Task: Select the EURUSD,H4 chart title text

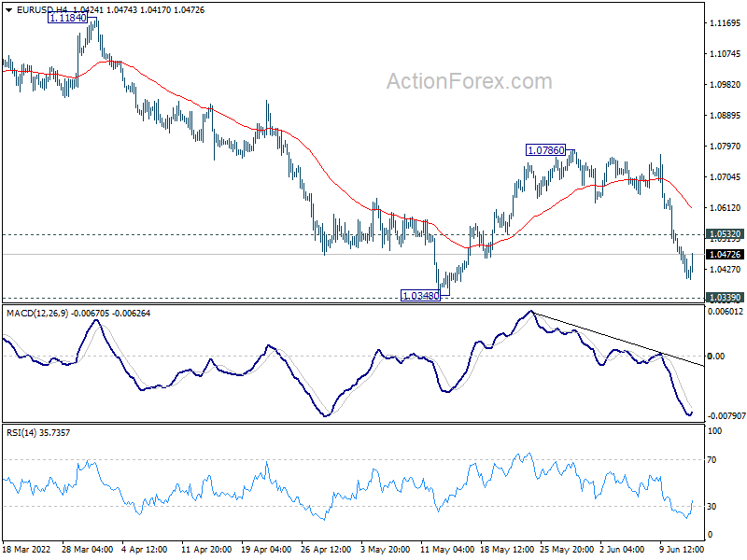Action: [x=41, y=10]
